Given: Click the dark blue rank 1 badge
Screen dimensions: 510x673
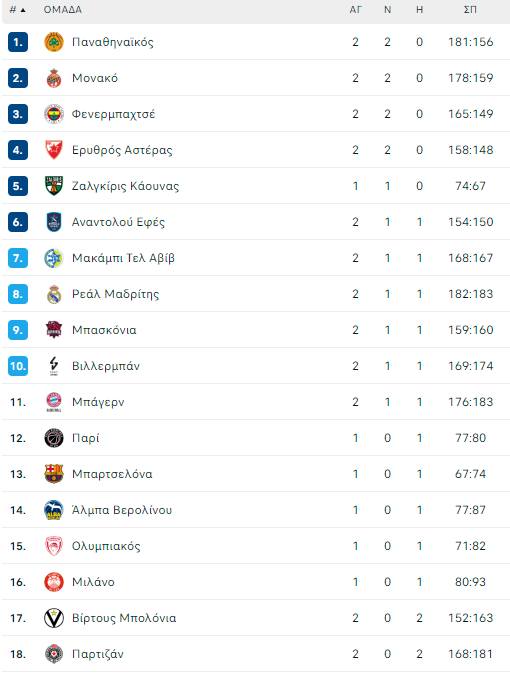Looking at the screenshot, I should tap(18, 42).
